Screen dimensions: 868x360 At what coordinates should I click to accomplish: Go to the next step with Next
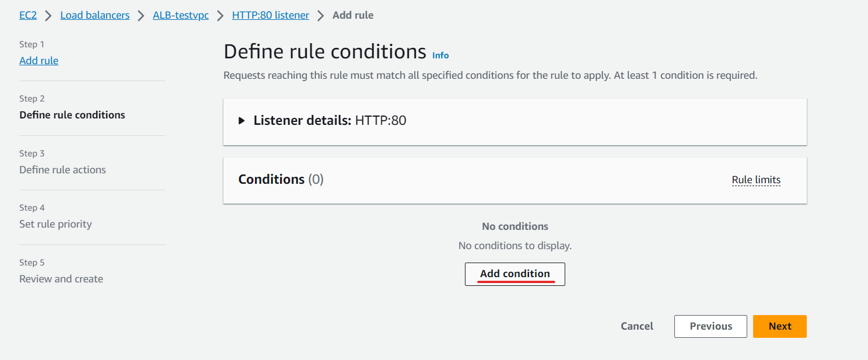click(780, 326)
